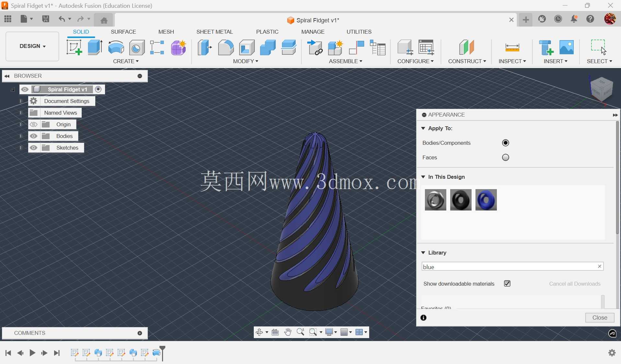Select the Fillet tool
This screenshot has height=364, width=621.
click(x=226, y=47)
